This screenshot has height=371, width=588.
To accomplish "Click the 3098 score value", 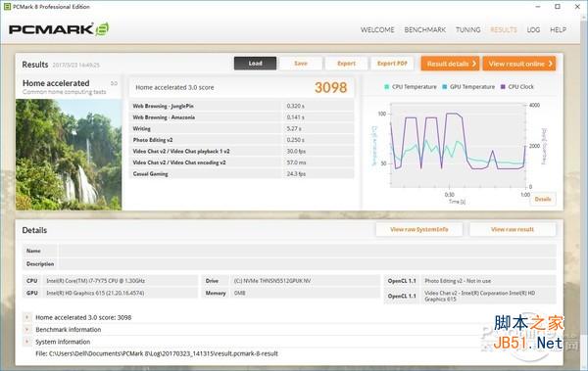I will coord(331,88).
